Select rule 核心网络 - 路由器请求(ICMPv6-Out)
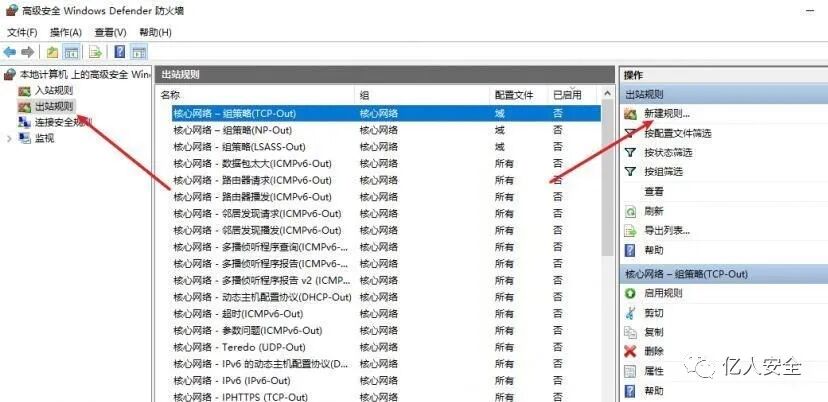The width and height of the screenshot is (828, 402). (386, 180)
